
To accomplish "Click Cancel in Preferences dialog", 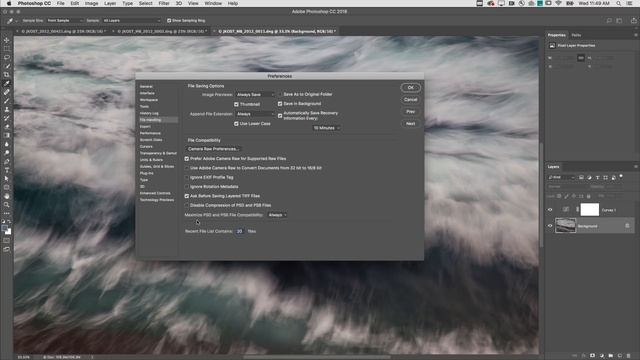I will click(410, 100).
